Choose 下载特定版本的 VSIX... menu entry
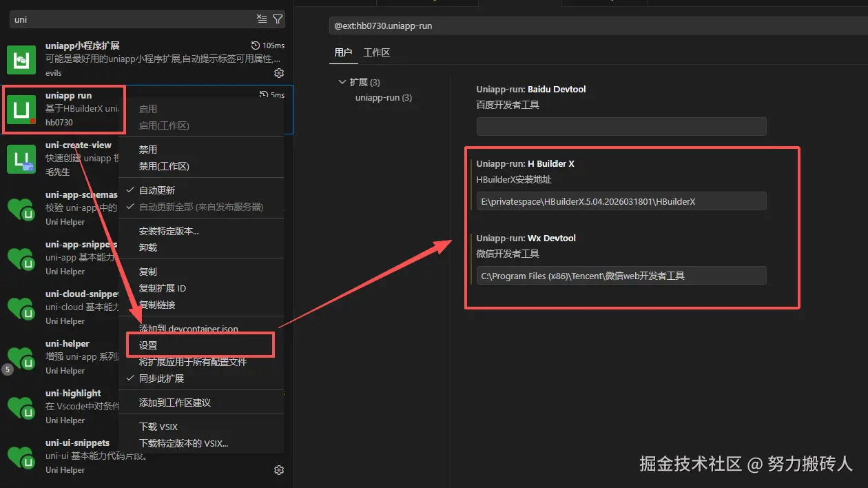Screen dimensions: 868x488 point(201,443)
